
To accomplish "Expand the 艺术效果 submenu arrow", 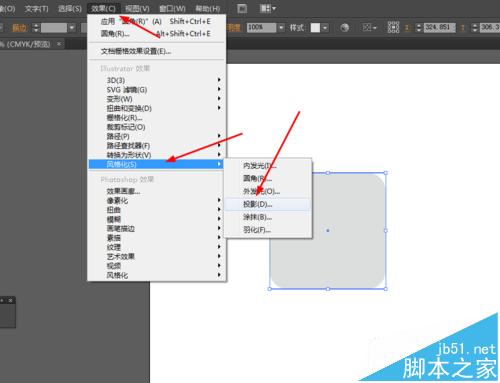I will tap(219, 256).
